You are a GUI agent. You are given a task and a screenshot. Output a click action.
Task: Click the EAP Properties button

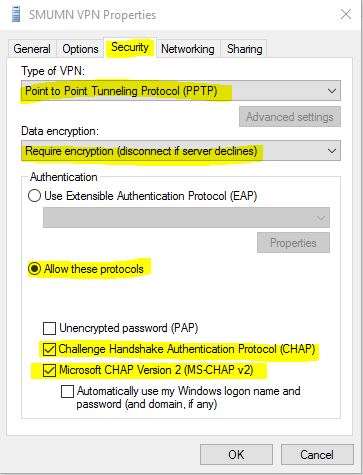293,243
